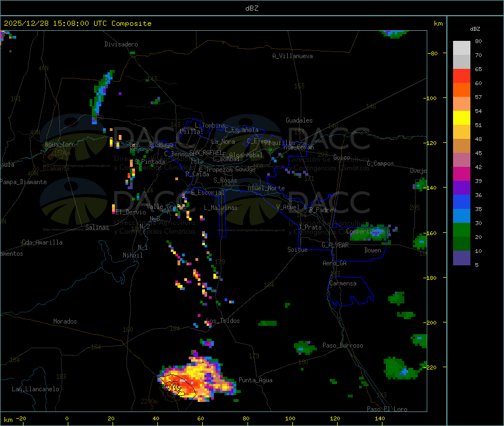Select the Paso_Barroso label
Image resolution: width=504 pixels, height=426 pixels.
[x=343, y=345]
